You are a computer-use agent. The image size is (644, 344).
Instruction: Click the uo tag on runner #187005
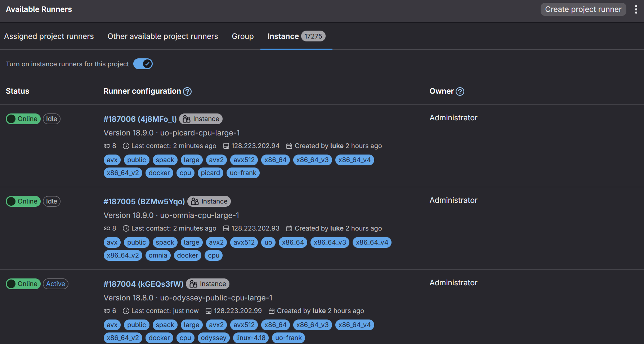(268, 242)
